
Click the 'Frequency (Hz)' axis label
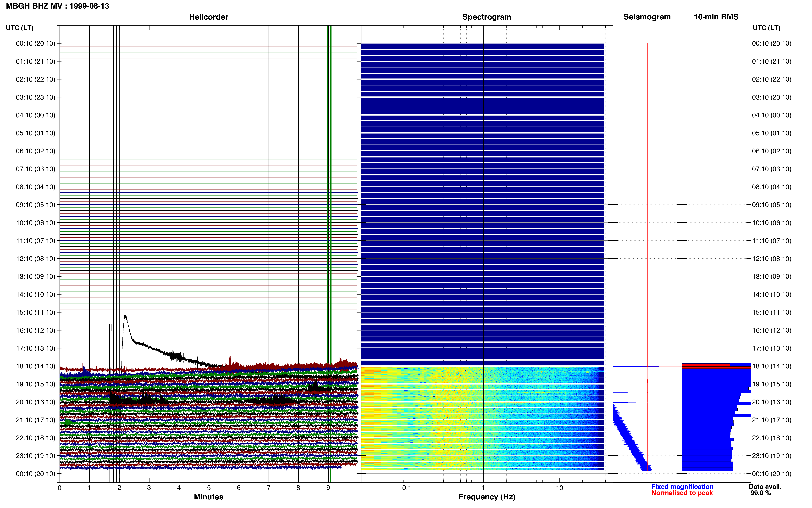487,497
